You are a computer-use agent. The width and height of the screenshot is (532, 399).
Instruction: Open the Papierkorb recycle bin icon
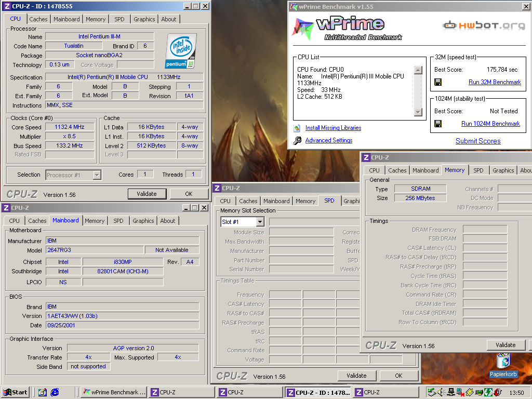503,361
